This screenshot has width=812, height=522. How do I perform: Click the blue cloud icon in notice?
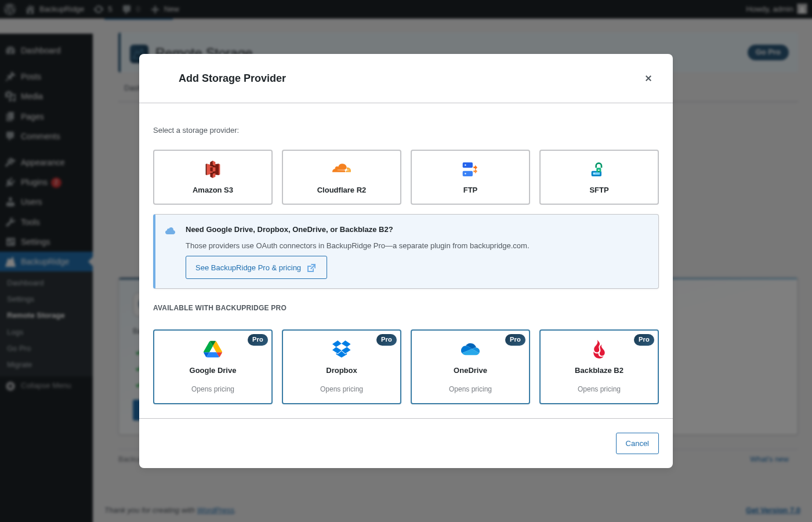click(170, 231)
